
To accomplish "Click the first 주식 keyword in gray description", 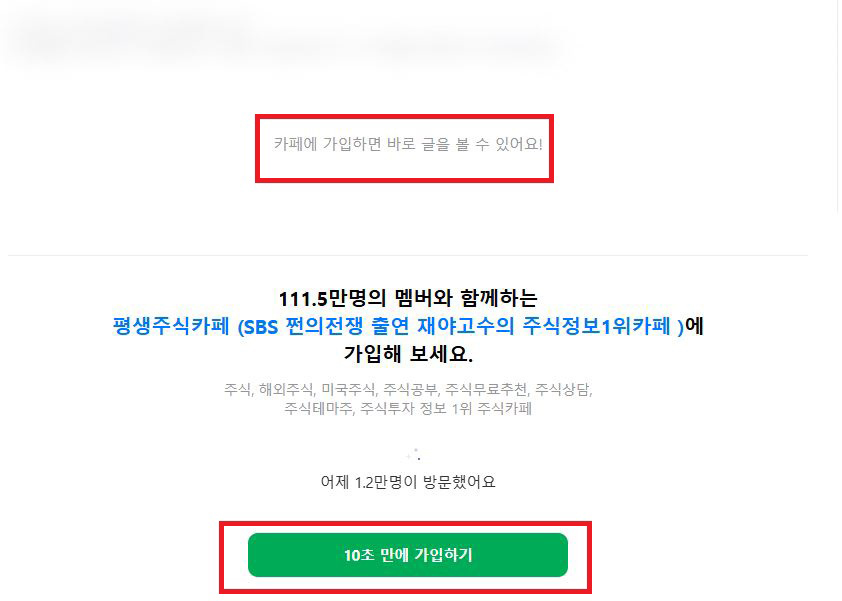I will pyautogui.click(x=238, y=389).
